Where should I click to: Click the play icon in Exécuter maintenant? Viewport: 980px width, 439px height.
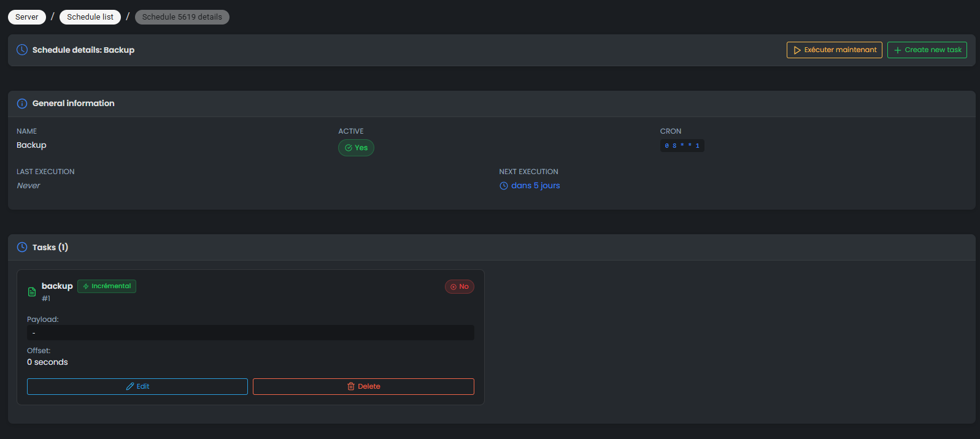pos(797,50)
